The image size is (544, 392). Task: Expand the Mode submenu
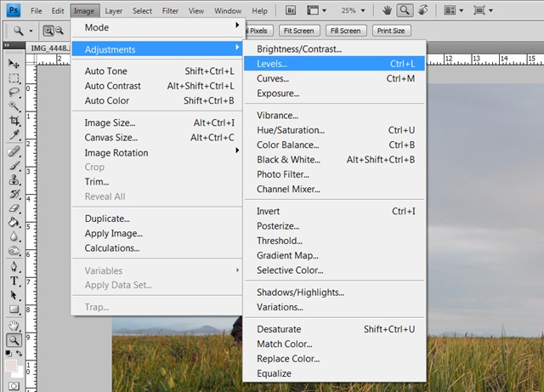pos(156,27)
